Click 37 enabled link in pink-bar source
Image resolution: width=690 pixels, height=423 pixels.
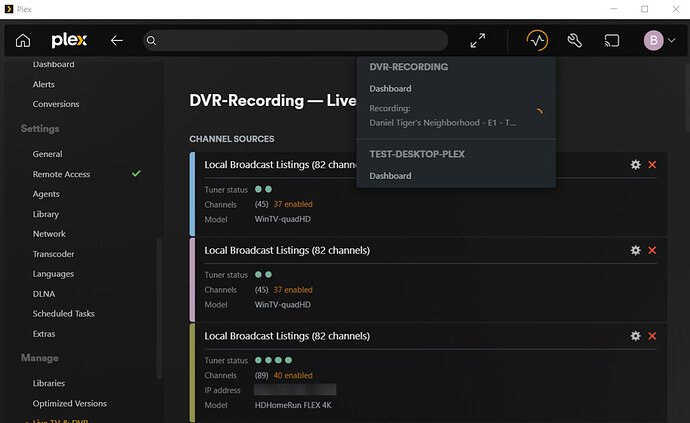(x=293, y=290)
